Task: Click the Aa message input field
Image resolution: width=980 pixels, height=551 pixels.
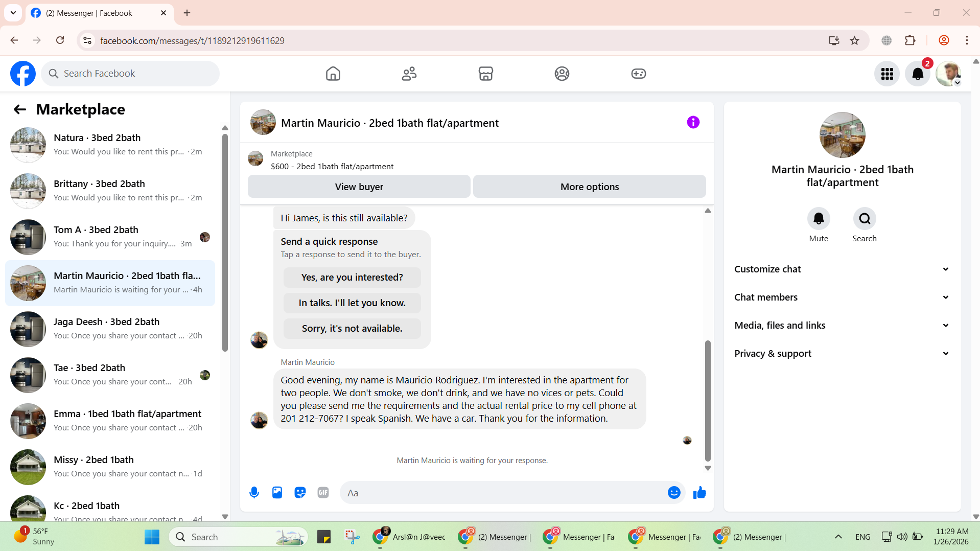Action: [x=503, y=493]
